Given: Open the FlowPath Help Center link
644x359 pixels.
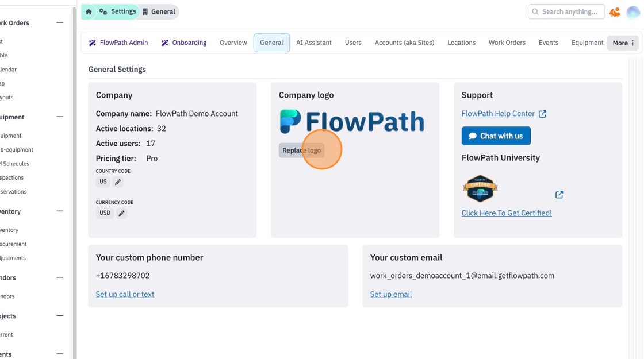Looking at the screenshot, I should click(x=498, y=114).
